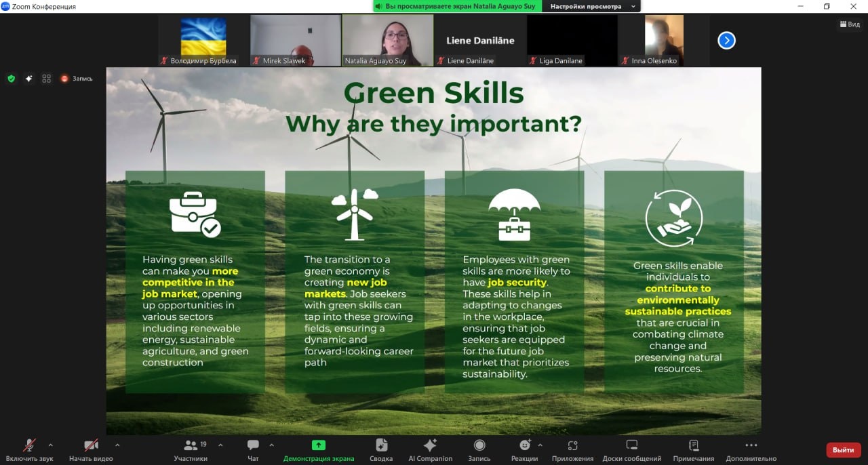Select Mirek Slawek video thumbnail
The image size is (868, 465).
point(296,41)
